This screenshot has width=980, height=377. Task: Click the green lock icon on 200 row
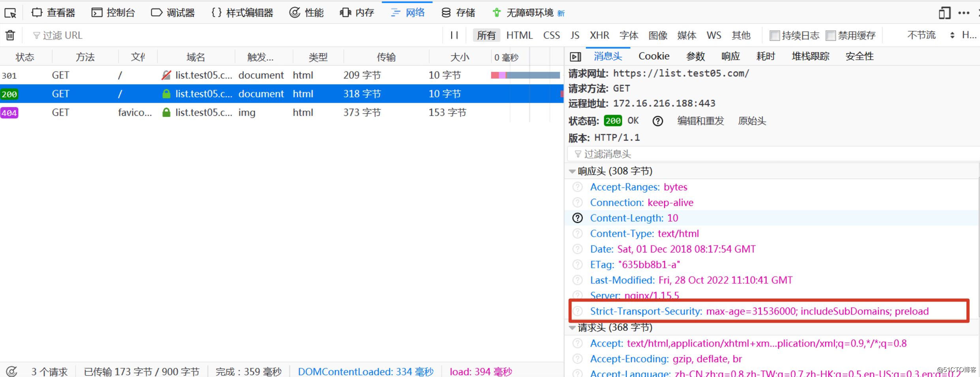(166, 94)
